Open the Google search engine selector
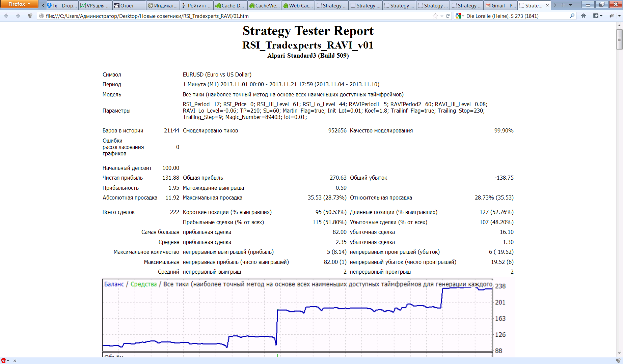The height and width of the screenshot is (364, 623). pos(460,16)
